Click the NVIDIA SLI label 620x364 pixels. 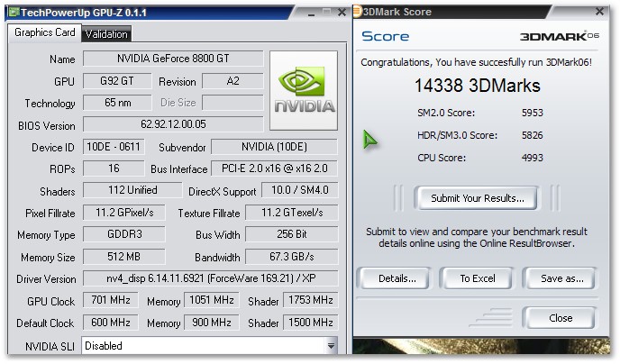click(50, 347)
